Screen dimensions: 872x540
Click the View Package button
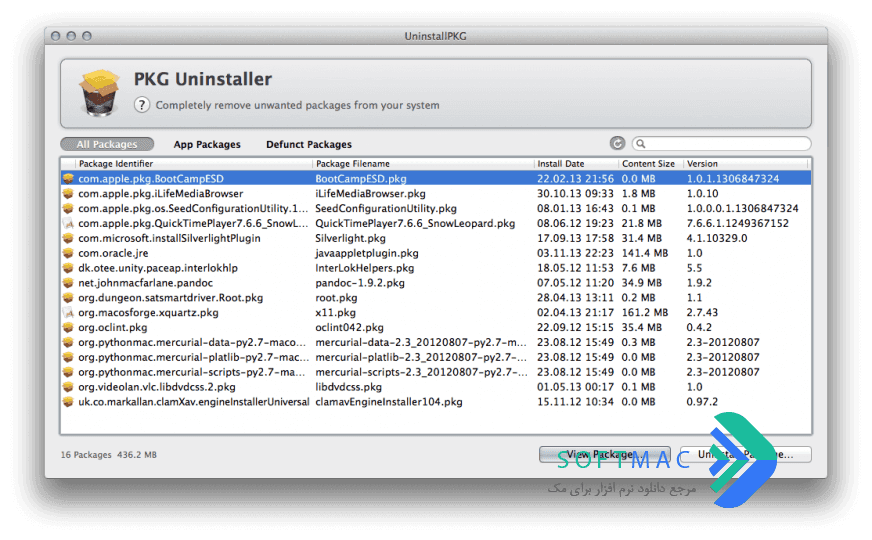click(605, 454)
